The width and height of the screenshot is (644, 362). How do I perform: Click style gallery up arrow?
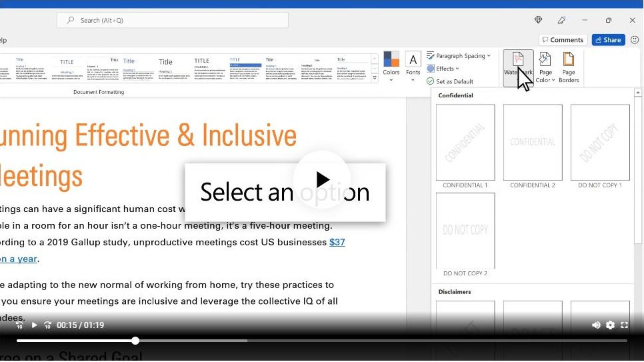tap(375, 59)
